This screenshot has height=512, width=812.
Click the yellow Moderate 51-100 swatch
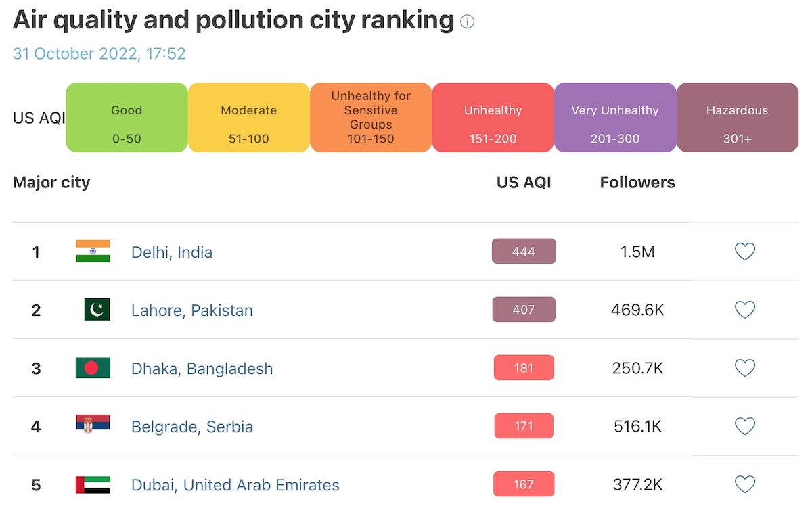[248, 118]
